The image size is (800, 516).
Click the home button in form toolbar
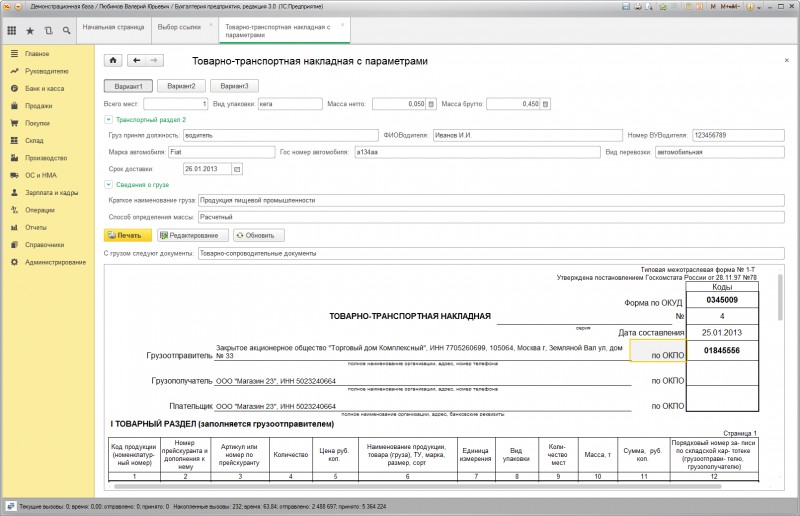coord(113,60)
